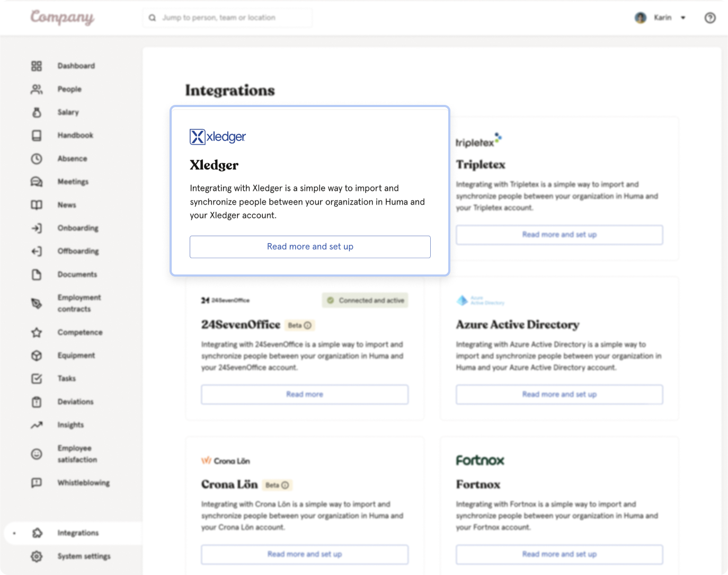Select the Absence clock icon

36,158
